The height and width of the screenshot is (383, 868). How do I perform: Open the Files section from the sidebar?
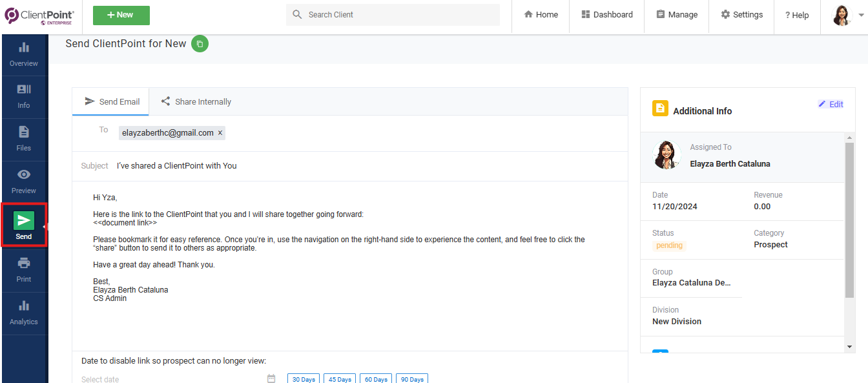24,138
